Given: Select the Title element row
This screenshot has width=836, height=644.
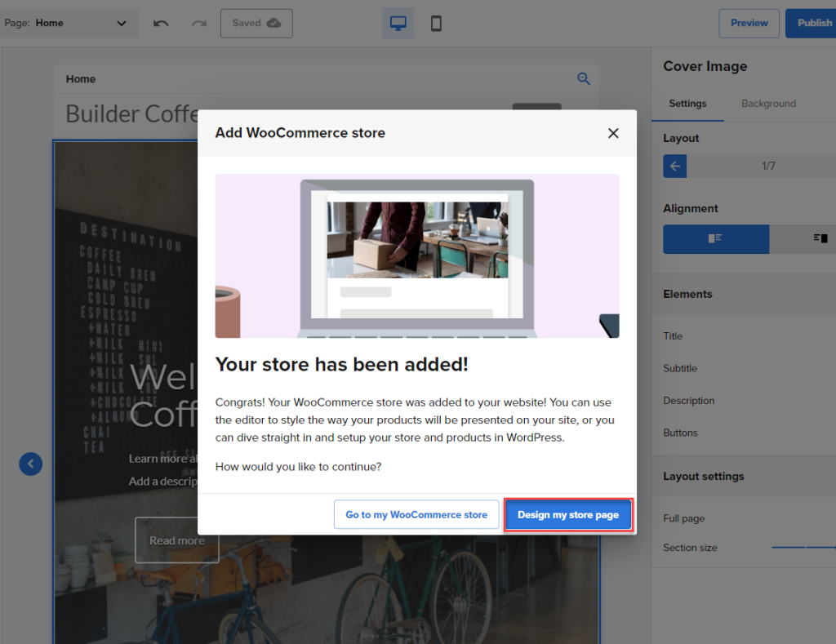Looking at the screenshot, I should pos(743,335).
